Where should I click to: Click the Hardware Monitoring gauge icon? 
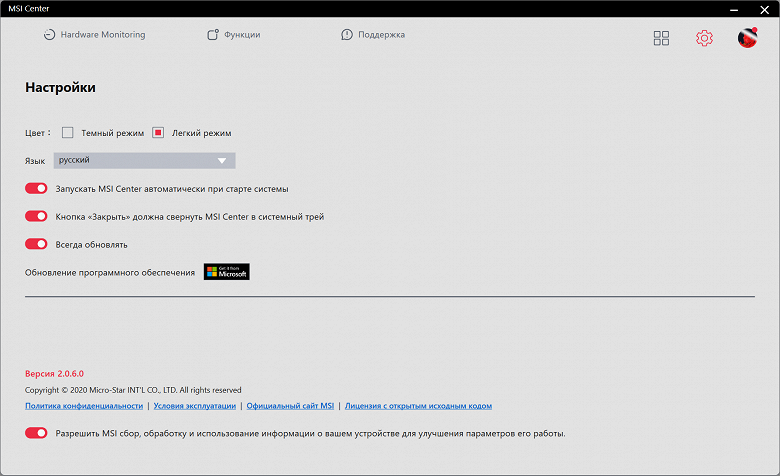pos(49,35)
